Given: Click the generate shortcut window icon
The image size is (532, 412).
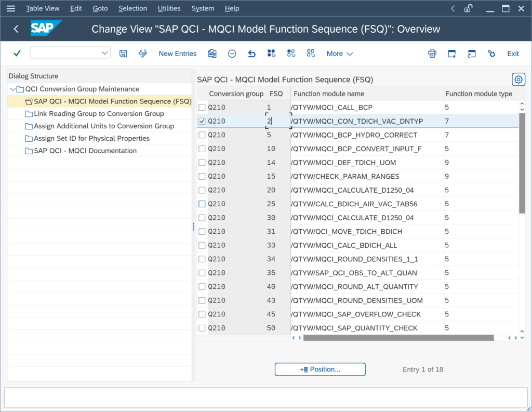Looking at the screenshot, I should click(x=472, y=54).
